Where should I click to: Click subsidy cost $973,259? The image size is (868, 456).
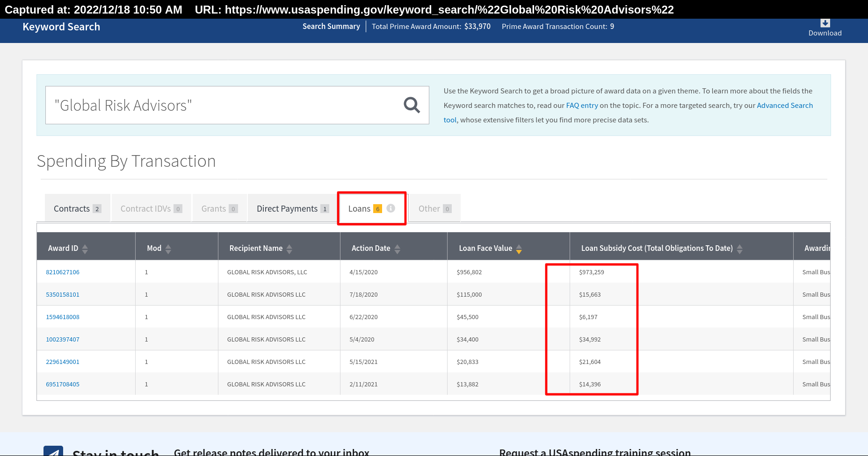coord(592,272)
